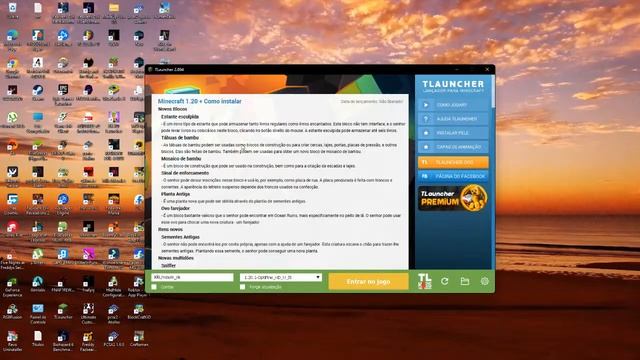Viewport: 640px width, 360px height.
Task: Close the TLauncher window
Action: pos(487,69)
